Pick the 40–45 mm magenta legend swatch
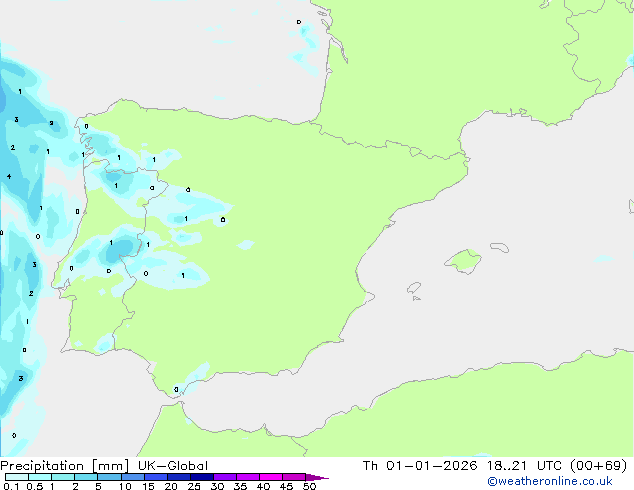Image resolution: width=634 pixels, height=490 pixels. point(271,477)
